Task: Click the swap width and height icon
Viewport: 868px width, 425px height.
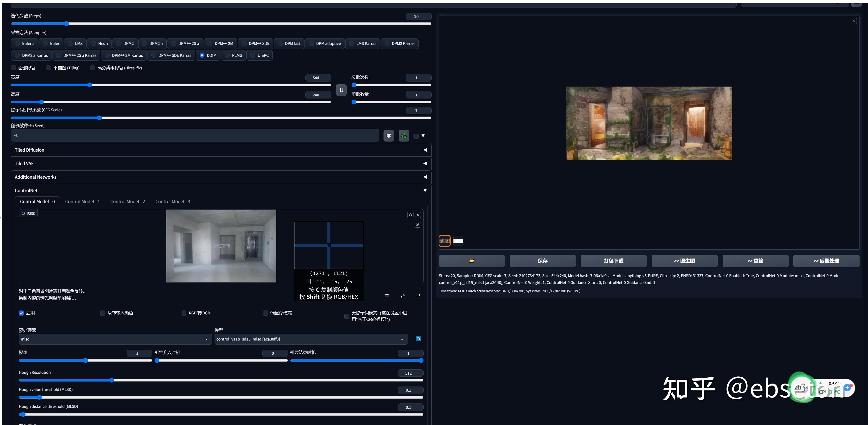Action: [341, 90]
